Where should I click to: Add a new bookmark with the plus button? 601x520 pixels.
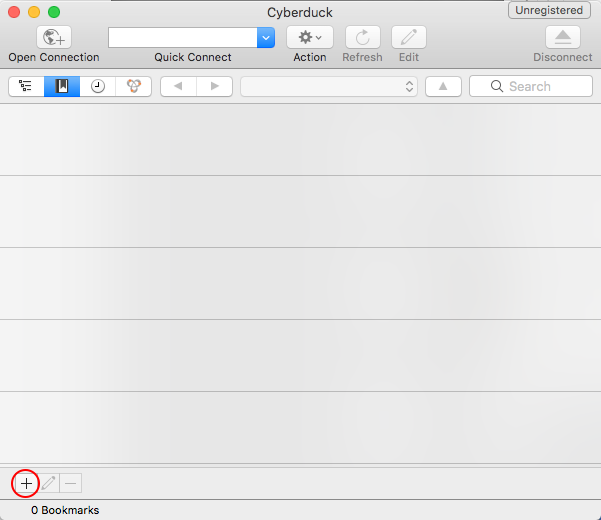pyautogui.click(x=26, y=484)
